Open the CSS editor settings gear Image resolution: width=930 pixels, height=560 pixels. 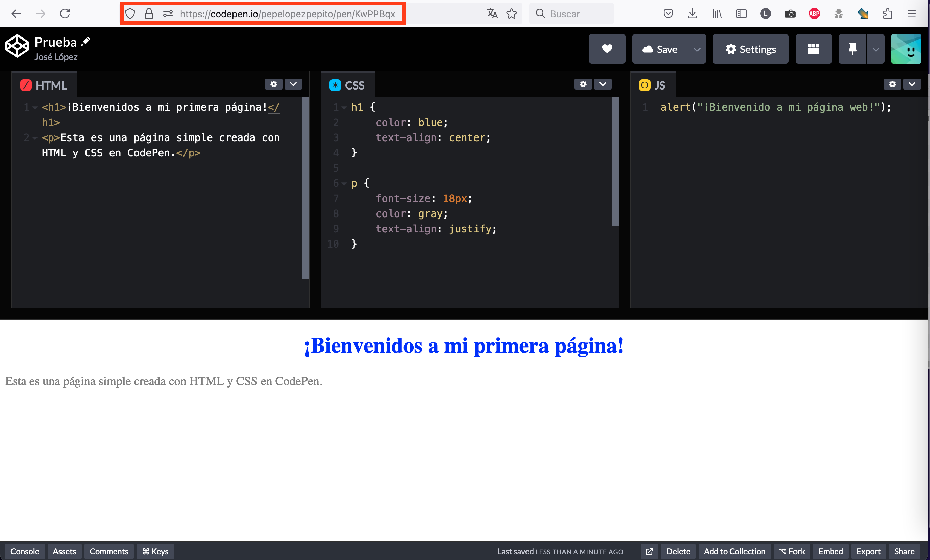click(583, 84)
